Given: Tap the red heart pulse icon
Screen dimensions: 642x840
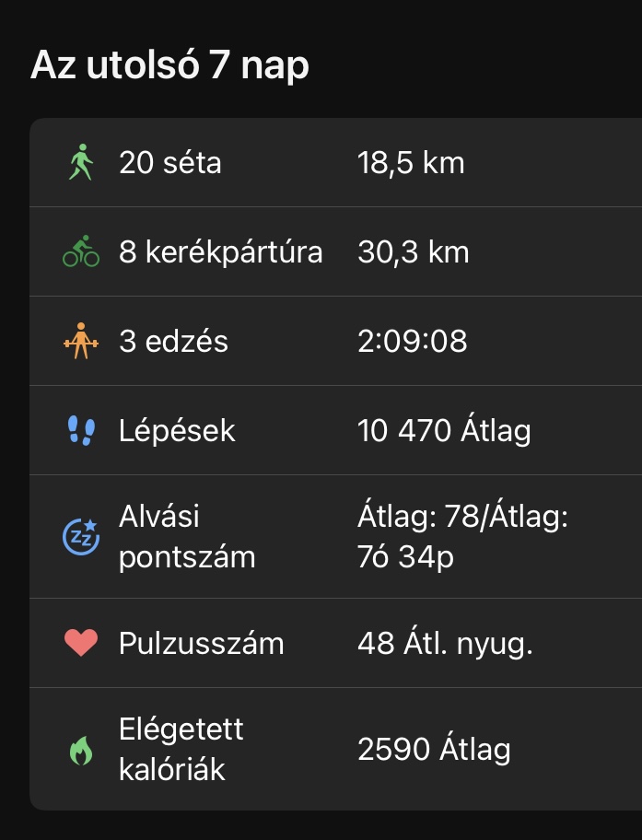Looking at the screenshot, I should point(81,643).
